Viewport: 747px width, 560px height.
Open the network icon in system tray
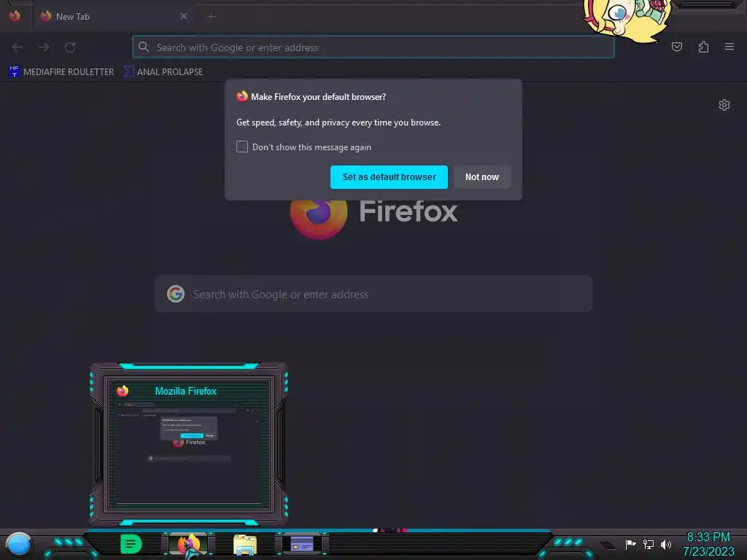[649, 544]
